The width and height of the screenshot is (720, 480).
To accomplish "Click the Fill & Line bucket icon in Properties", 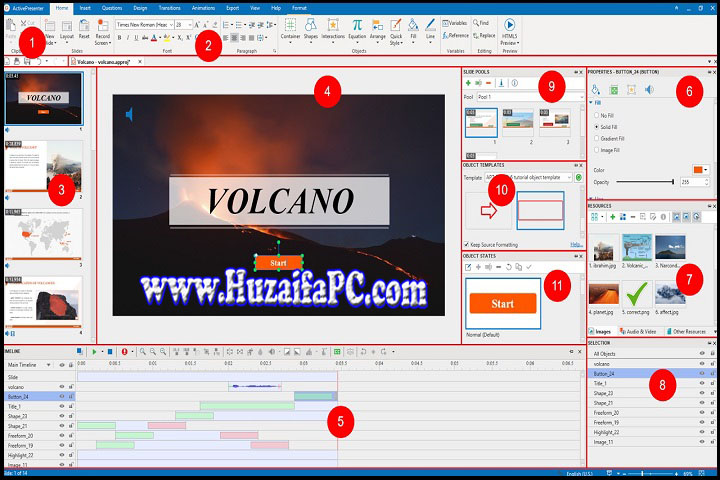I will (596, 90).
